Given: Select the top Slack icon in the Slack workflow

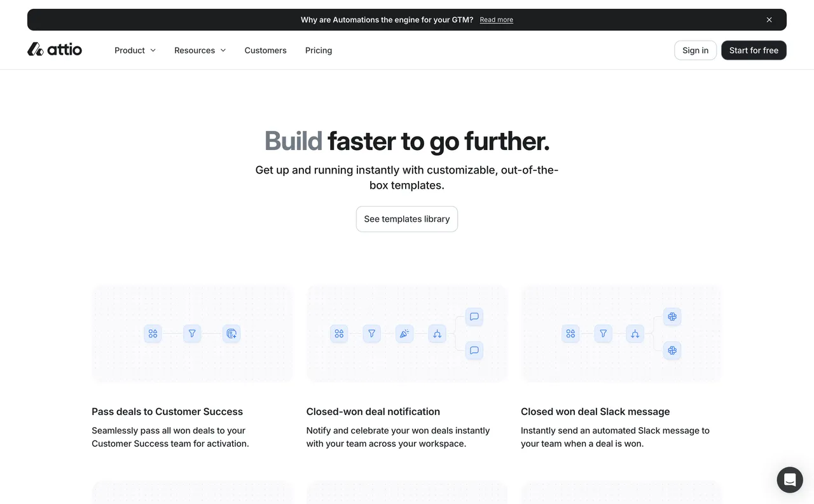Looking at the screenshot, I should pos(672,317).
